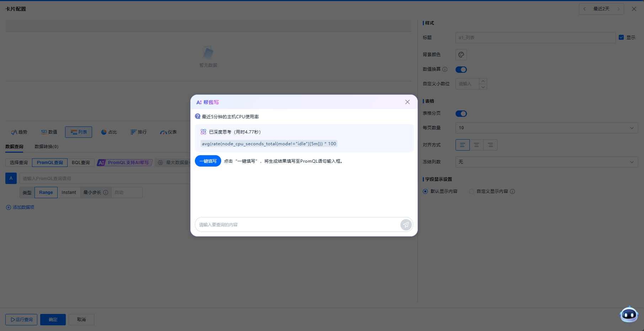
Task: Click the background color palette icon
Action: (x=461, y=55)
